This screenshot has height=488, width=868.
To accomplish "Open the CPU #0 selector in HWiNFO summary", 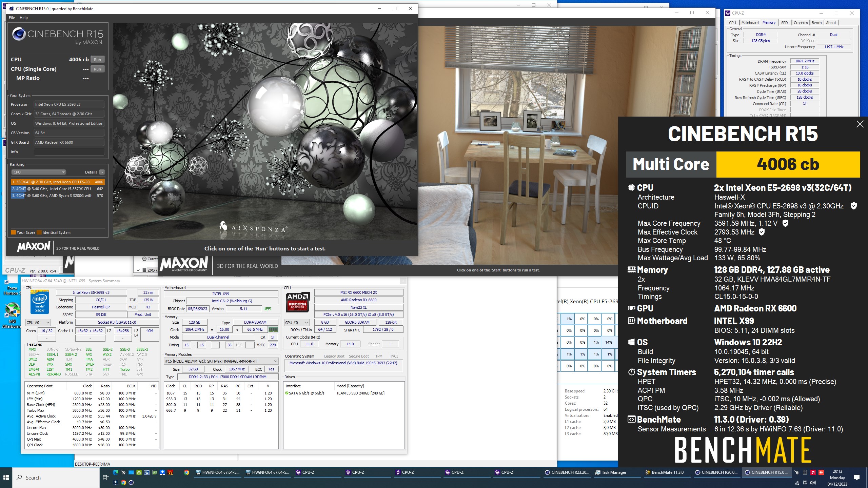I will (38, 323).
